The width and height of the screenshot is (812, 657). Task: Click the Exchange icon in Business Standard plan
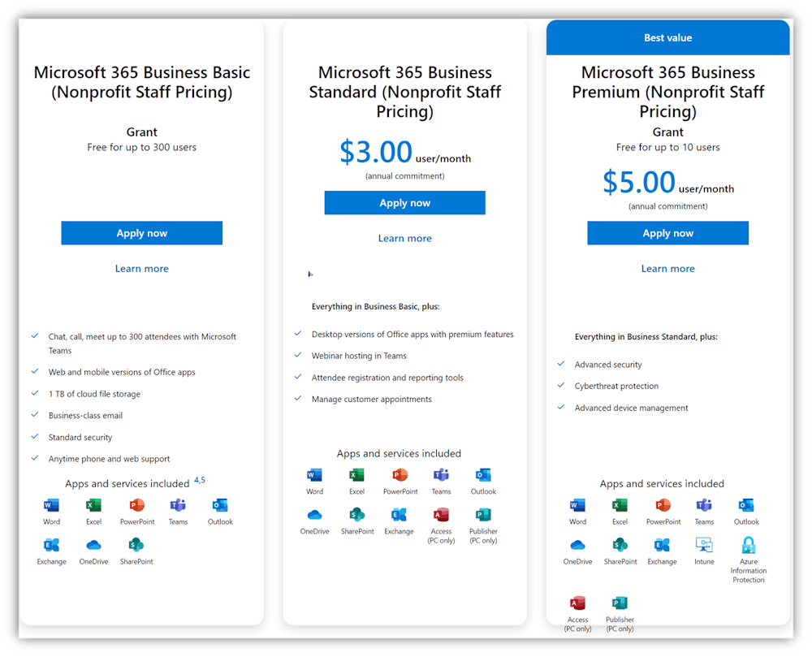[x=399, y=515]
